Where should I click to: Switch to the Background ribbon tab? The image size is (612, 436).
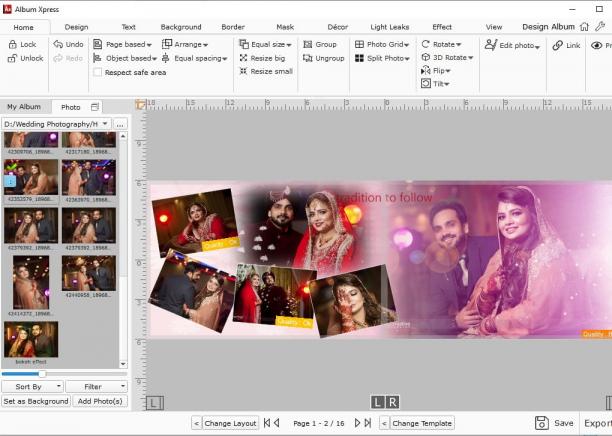pyautogui.click(x=181, y=27)
